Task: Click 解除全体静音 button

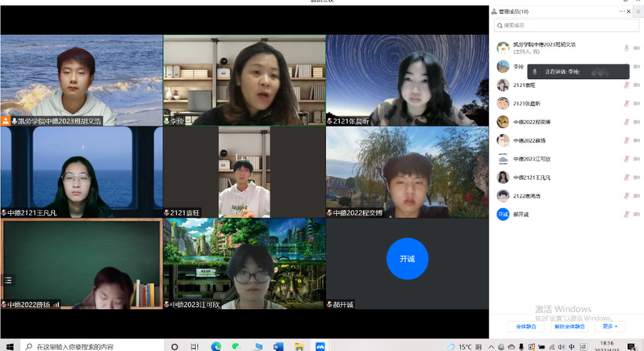Action: [568, 327]
